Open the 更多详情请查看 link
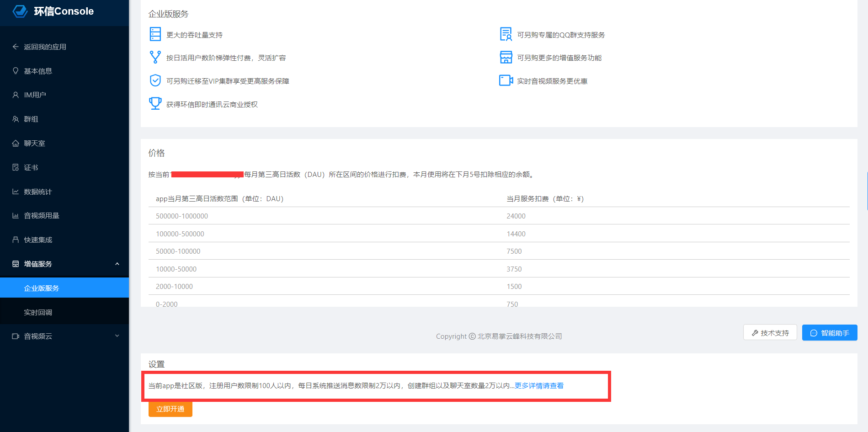Image resolution: width=868 pixels, height=432 pixels. pos(538,385)
